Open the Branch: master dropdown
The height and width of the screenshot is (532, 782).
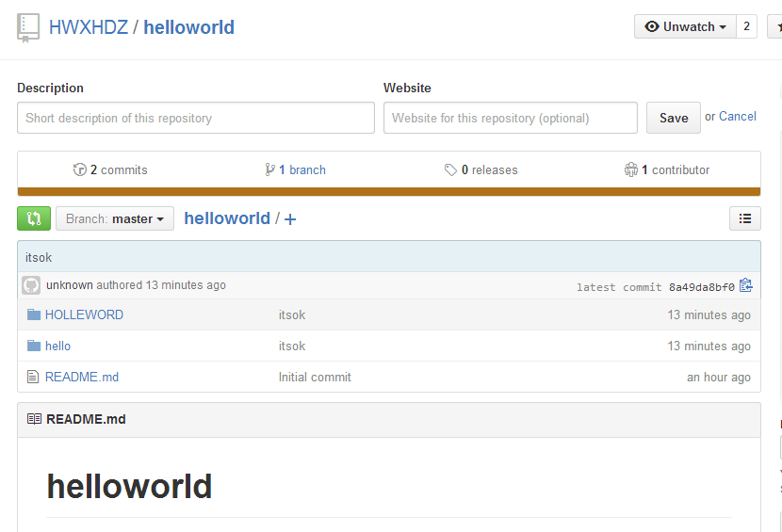[x=115, y=218]
